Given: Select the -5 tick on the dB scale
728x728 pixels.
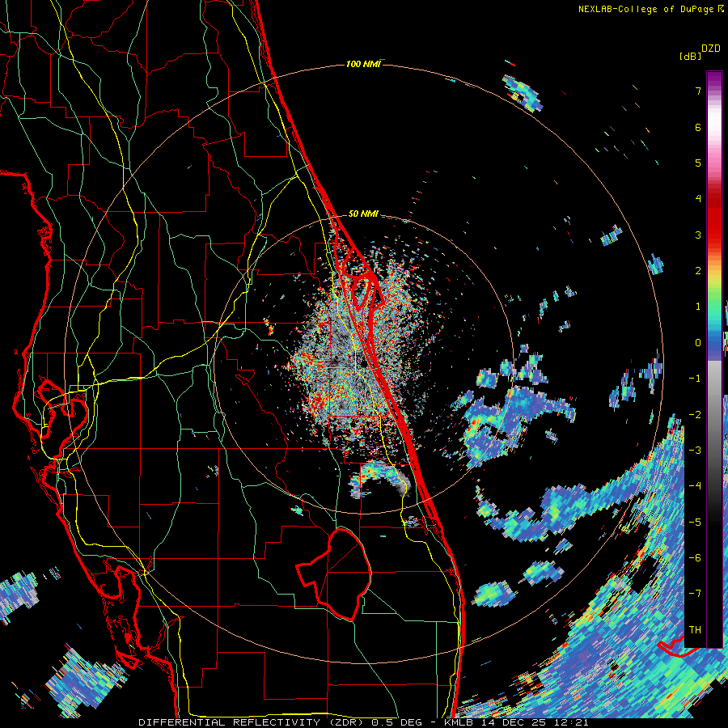Looking at the screenshot, I should point(695,522).
